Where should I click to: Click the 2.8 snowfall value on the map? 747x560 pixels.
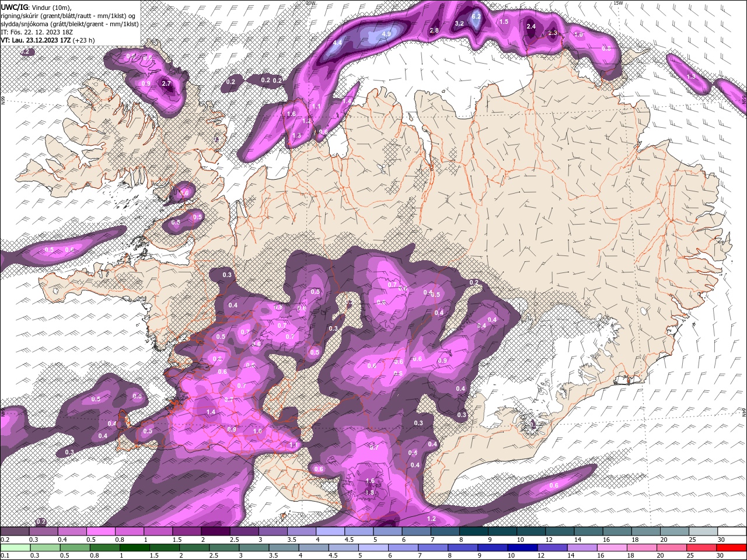(434, 30)
